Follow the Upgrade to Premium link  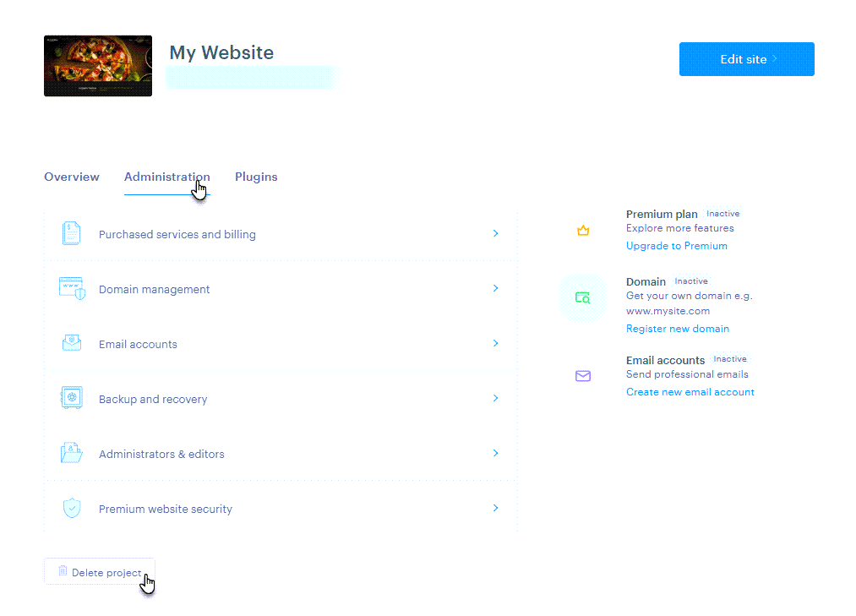click(x=676, y=246)
